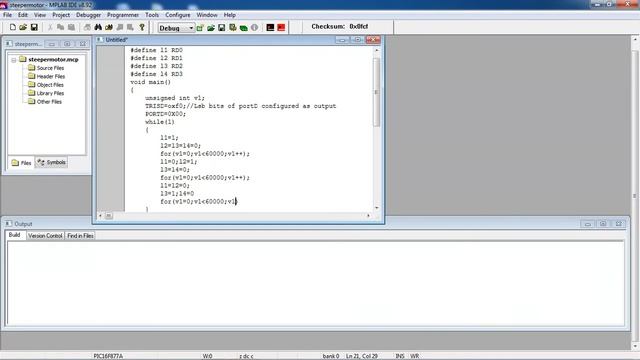Click the editor horizontal scroll left arrow
Viewport: 640px width, 360px height.
[100, 216]
